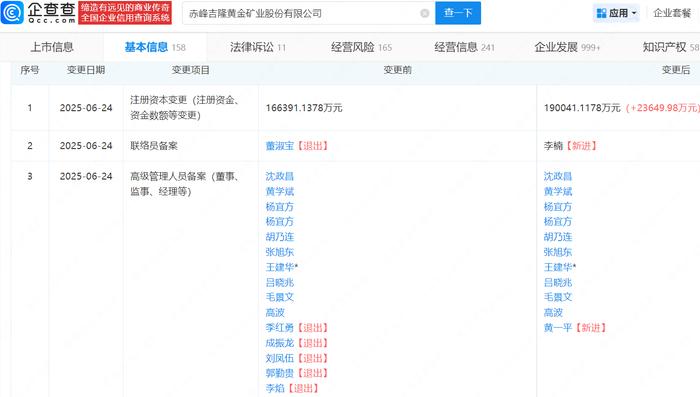Click the 变更后 column header

pyautogui.click(x=676, y=70)
